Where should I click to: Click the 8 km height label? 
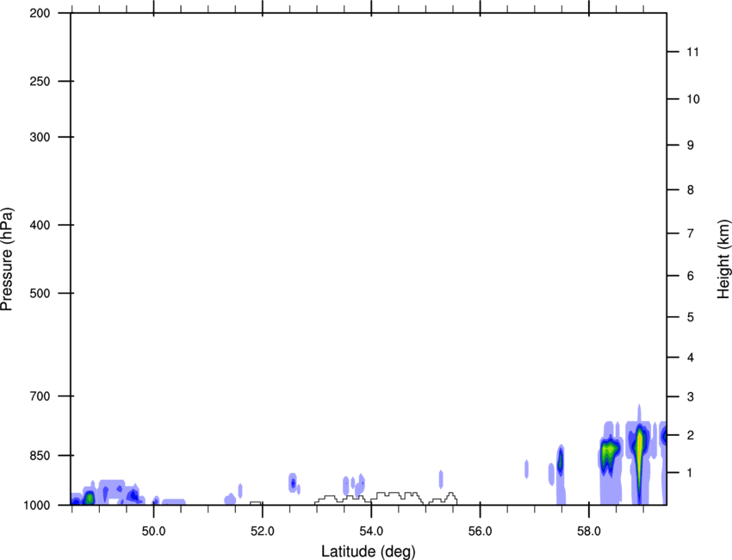[x=691, y=190]
